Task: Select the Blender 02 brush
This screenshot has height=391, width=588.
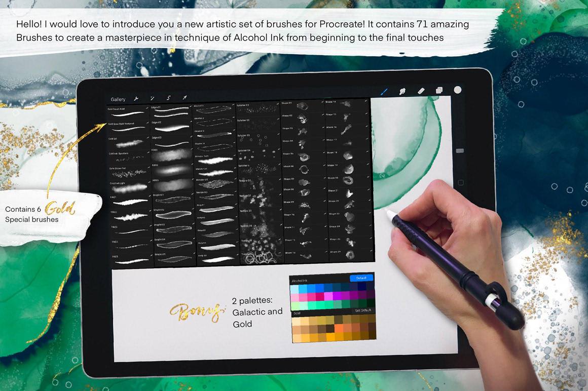Action: click(x=215, y=184)
